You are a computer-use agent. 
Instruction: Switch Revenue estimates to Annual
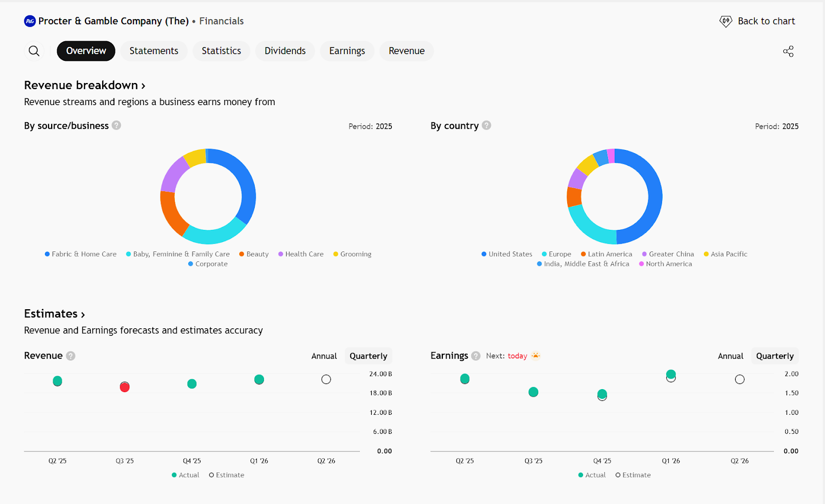pos(324,356)
